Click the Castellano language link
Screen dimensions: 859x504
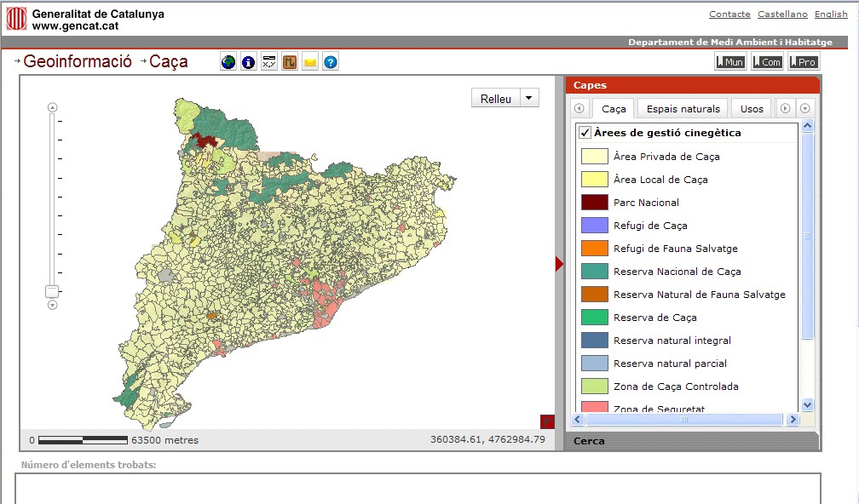pos(782,14)
